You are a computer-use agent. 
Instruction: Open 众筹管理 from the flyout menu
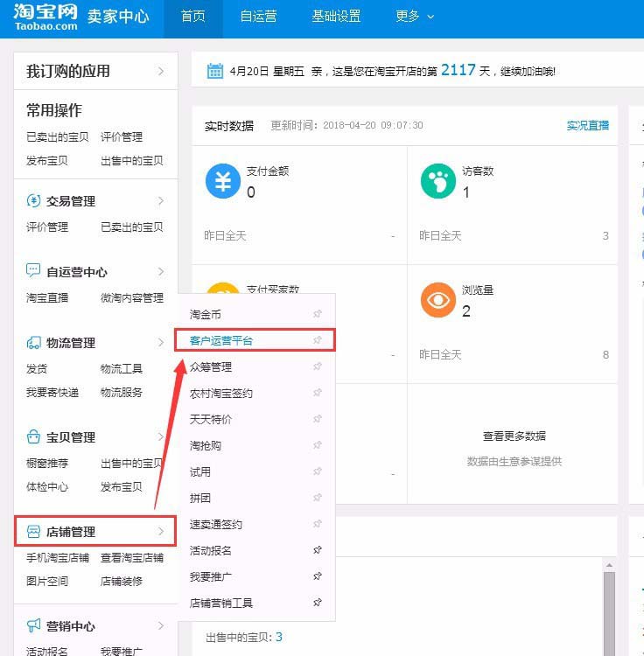[x=211, y=366]
